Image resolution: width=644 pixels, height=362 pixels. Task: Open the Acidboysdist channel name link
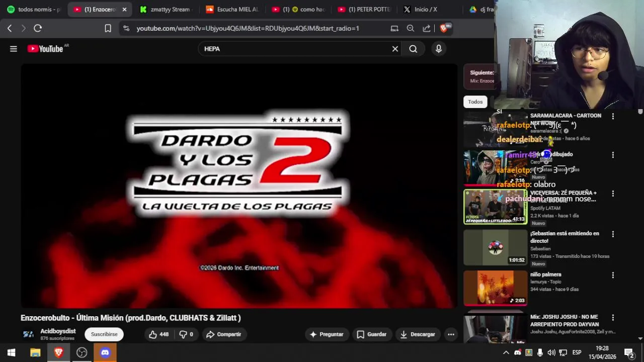pyautogui.click(x=58, y=331)
